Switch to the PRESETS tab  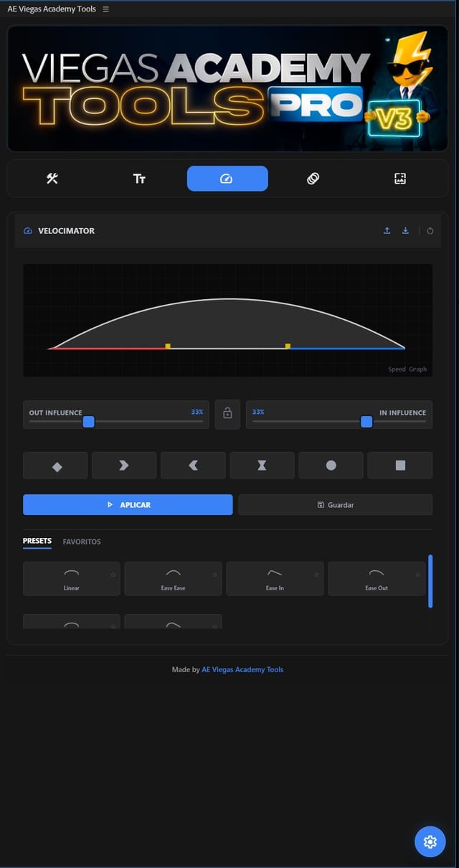coord(37,542)
